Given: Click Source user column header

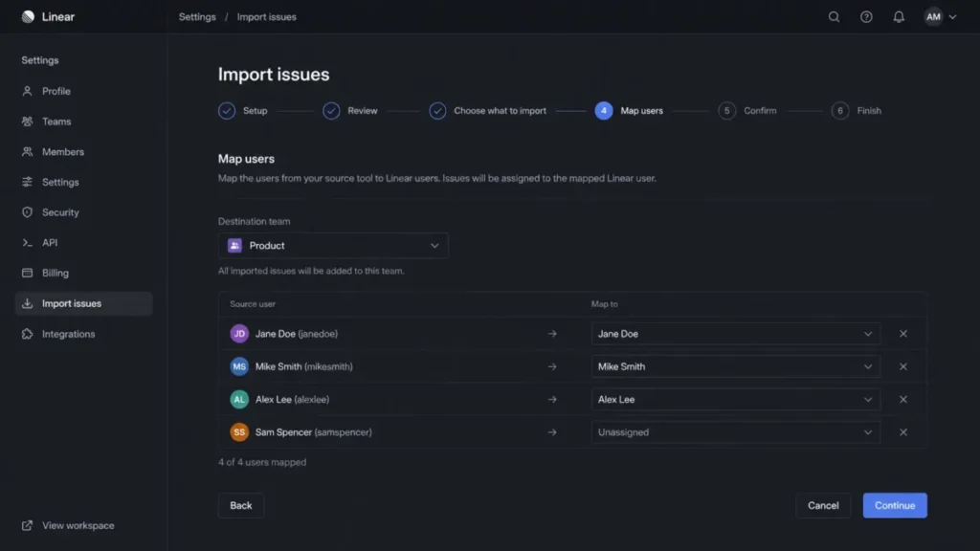Looking at the screenshot, I should click(x=253, y=304).
